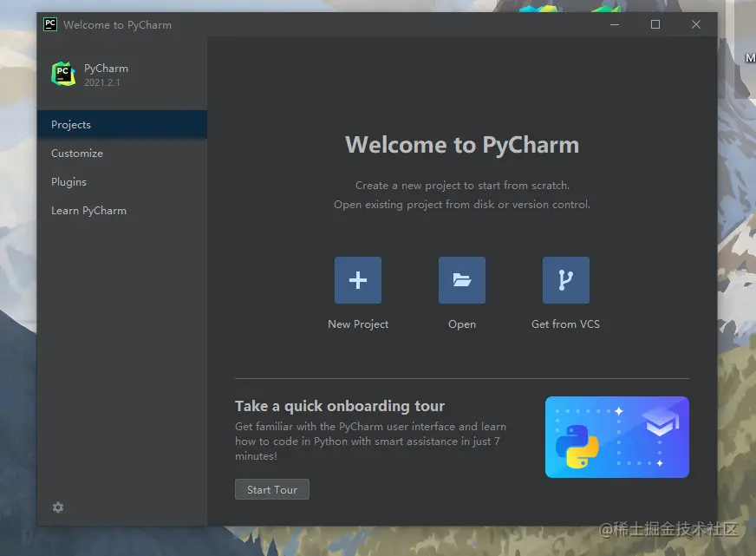
Task: Click the Get from VCS branch icon
Action: pyautogui.click(x=565, y=280)
